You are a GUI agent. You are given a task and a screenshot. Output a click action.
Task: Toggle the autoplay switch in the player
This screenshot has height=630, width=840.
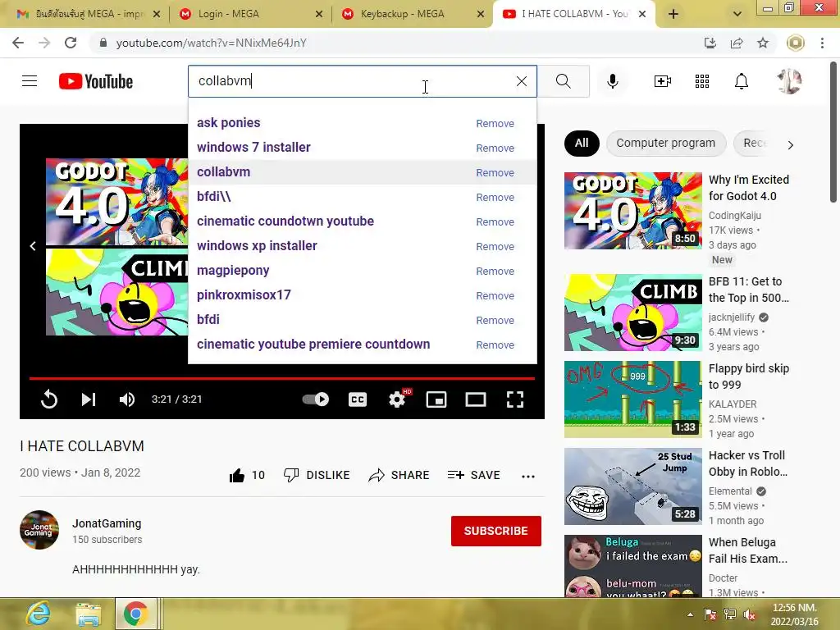[316, 399]
